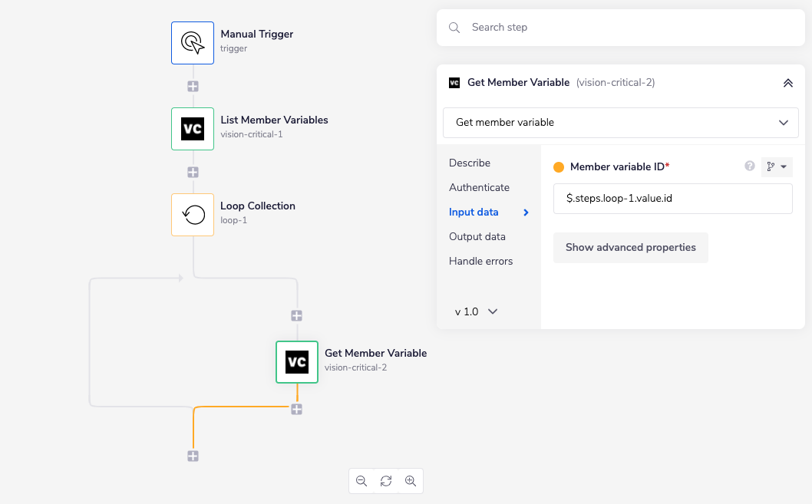The width and height of the screenshot is (812, 504).
Task: Collapse the Get Member Variable panel
Action: 787,83
